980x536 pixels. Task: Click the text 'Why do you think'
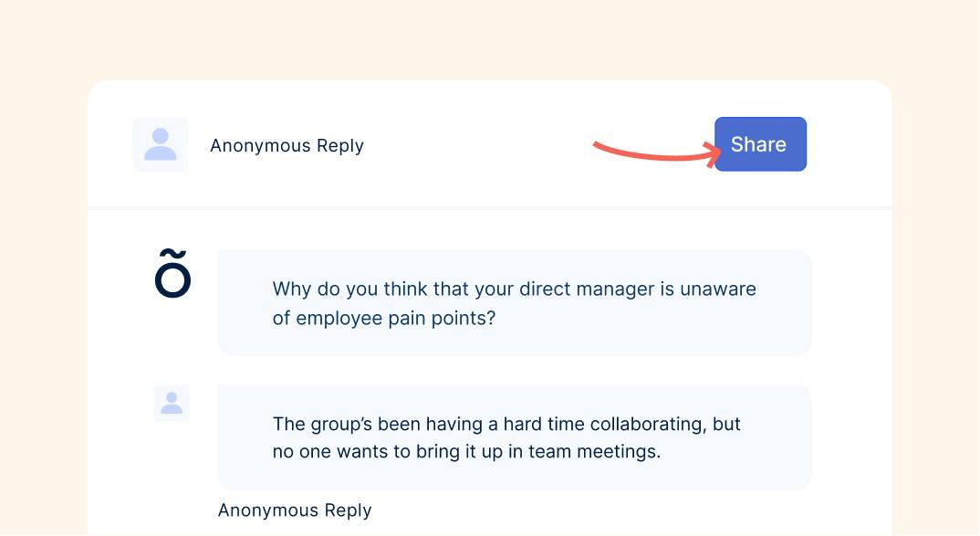351,289
